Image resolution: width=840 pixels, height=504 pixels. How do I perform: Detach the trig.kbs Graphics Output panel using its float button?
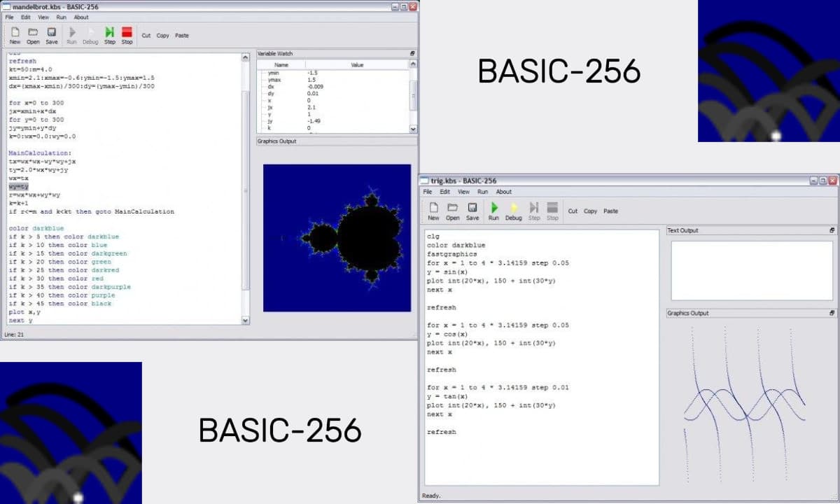(x=832, y=314)
